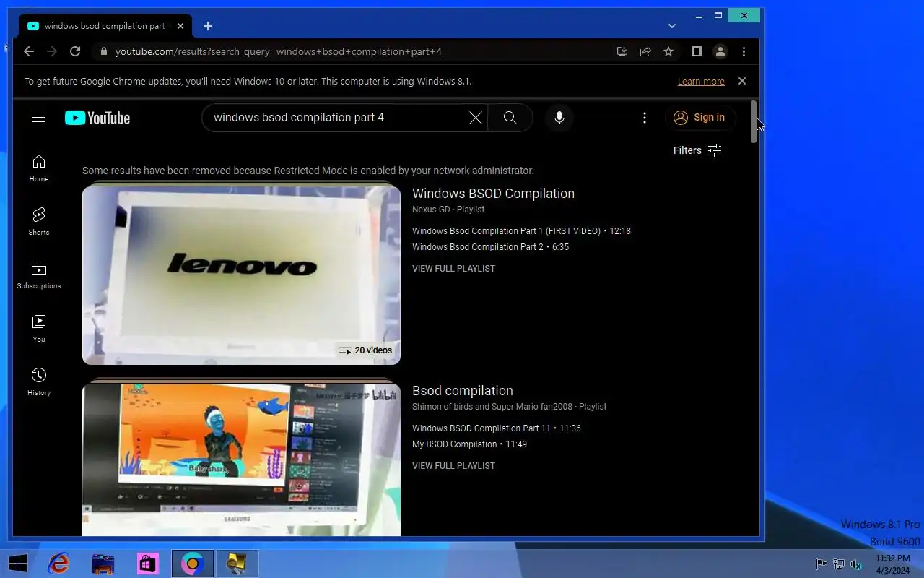Open the volume speaker tray icon
Viewport: 924px width, 578px height.
pyautogui.click(x=856, y=564)
